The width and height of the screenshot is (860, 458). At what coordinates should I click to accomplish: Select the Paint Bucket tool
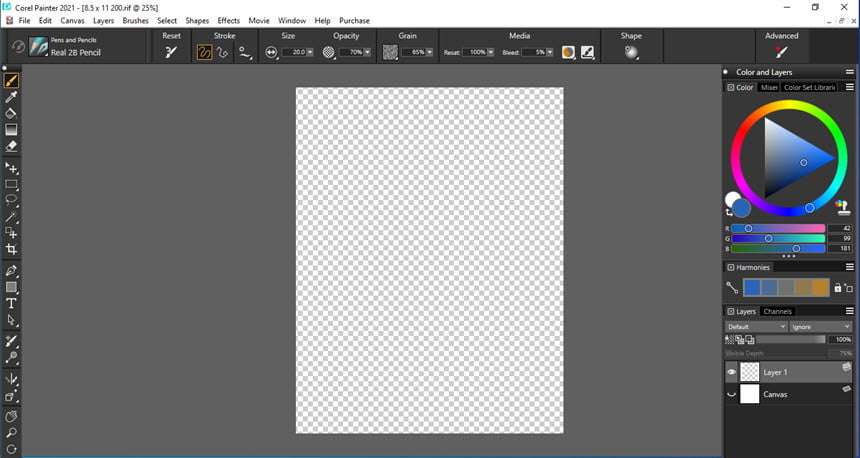[x=12, y=114]
